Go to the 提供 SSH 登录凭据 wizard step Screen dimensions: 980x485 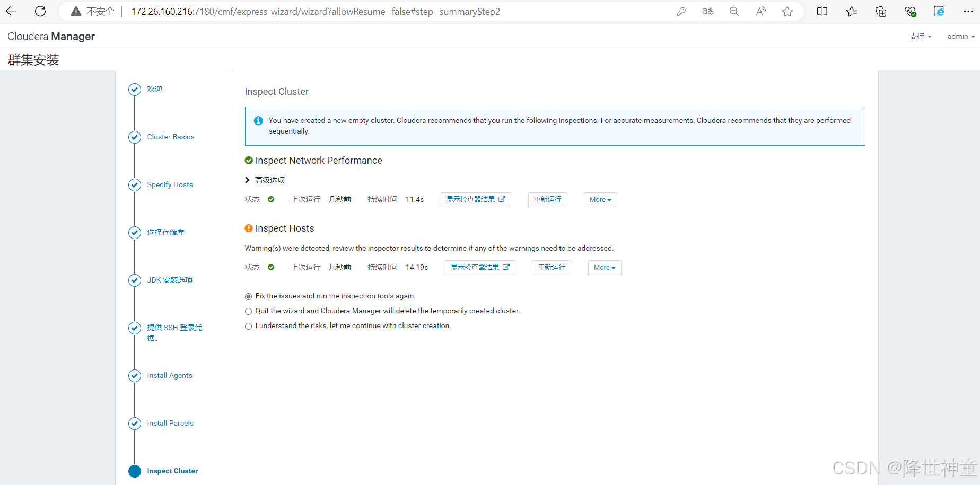click(x=174, y=333)
